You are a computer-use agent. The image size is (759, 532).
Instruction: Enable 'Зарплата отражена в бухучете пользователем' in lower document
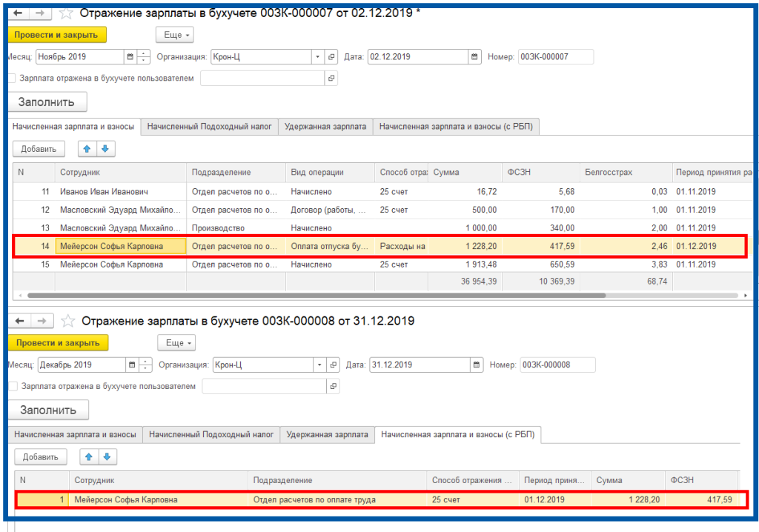(x=13, y=386)
